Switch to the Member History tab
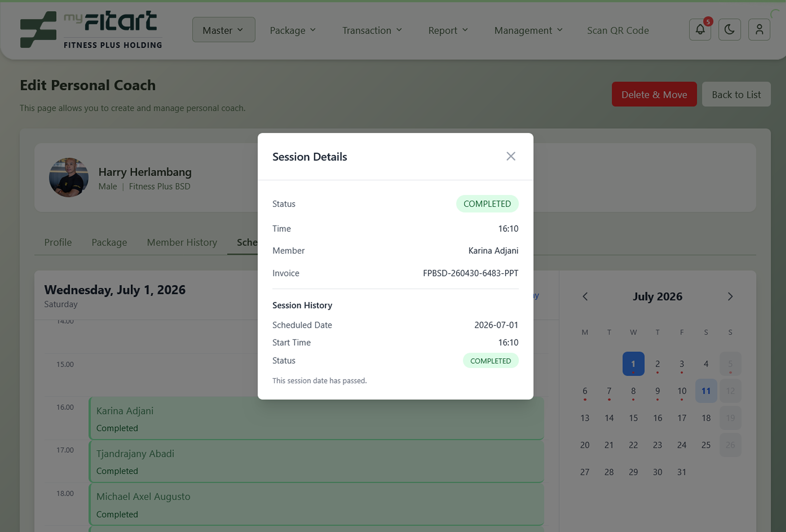The image size is (786, 532). point(182,242)
